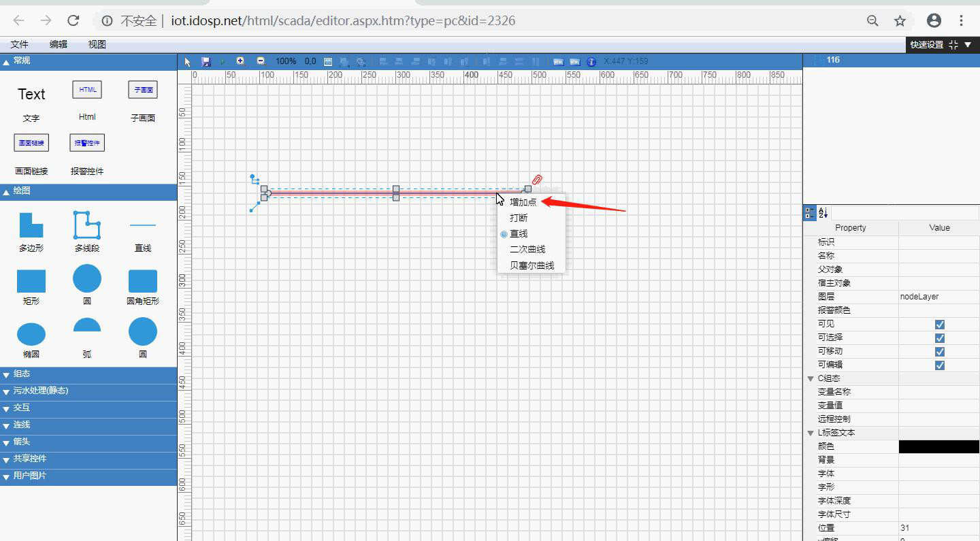Disable the 可编辑 editable checkbox
The height and width of the screenshot is (541, 980).
pos(939,365)
